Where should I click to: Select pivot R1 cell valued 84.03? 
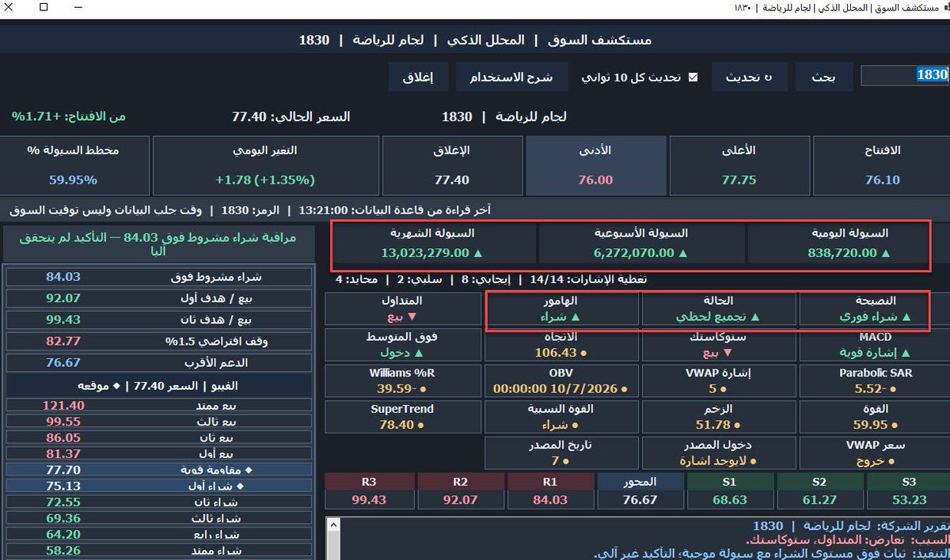click(550, 491)
